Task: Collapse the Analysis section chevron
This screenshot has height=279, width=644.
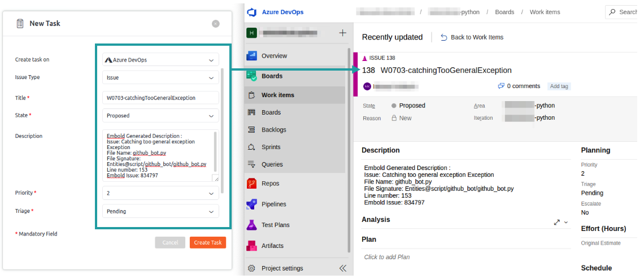Action: [x=566, y=223]
